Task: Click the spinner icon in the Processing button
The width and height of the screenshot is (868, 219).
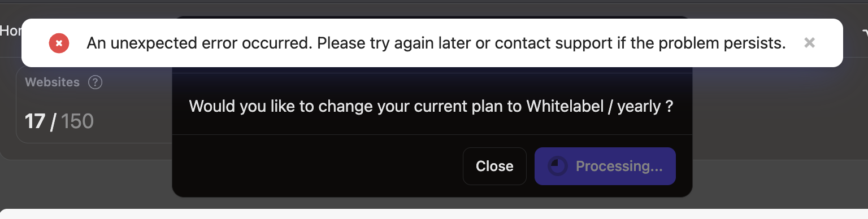Action: point(558,166)
